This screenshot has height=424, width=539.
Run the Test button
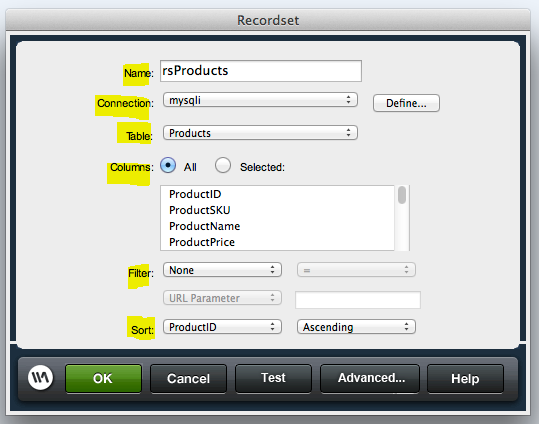(x=273, y=379)
